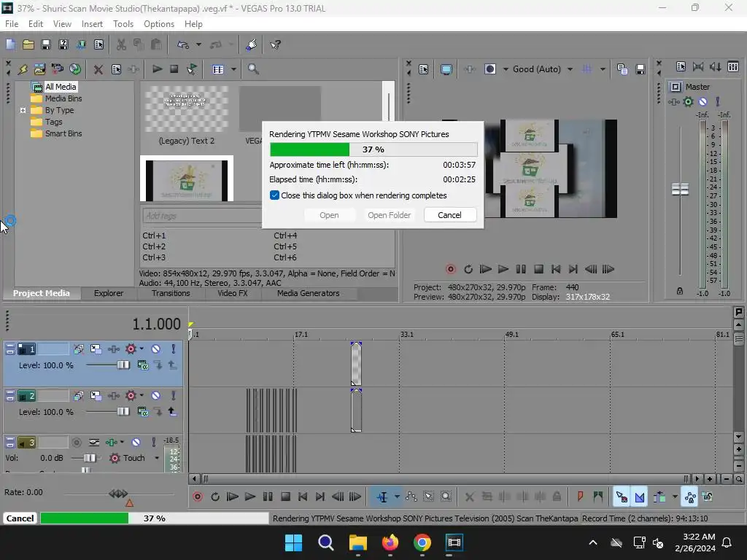Select the Smart Bins folder

click(x=63, y=133)
